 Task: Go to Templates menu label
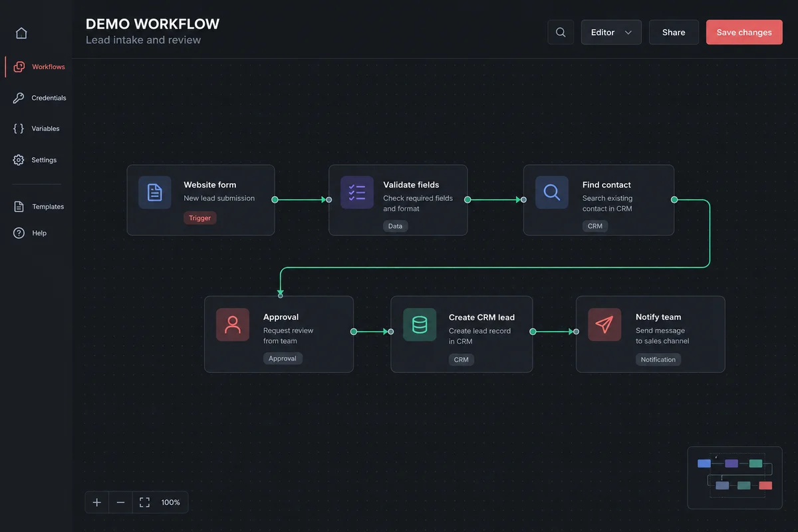coord(49,206)
